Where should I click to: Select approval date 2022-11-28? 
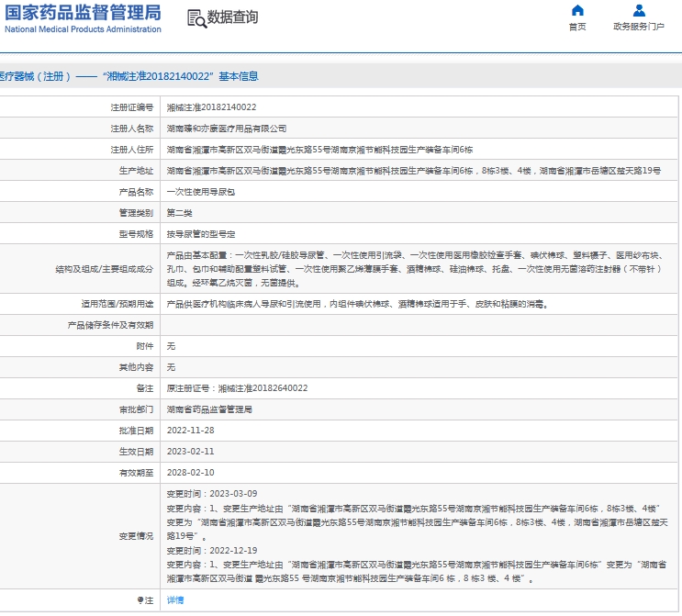(x=191, y=431)
